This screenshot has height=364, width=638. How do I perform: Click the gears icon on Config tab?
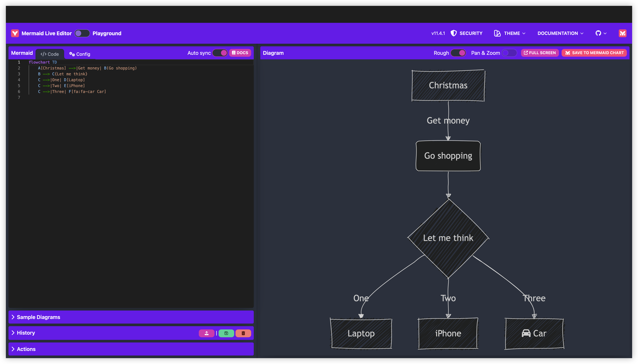[72, 54]
